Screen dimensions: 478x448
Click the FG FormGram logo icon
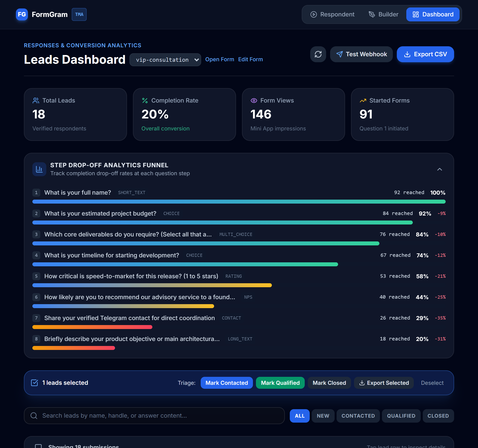22,14
